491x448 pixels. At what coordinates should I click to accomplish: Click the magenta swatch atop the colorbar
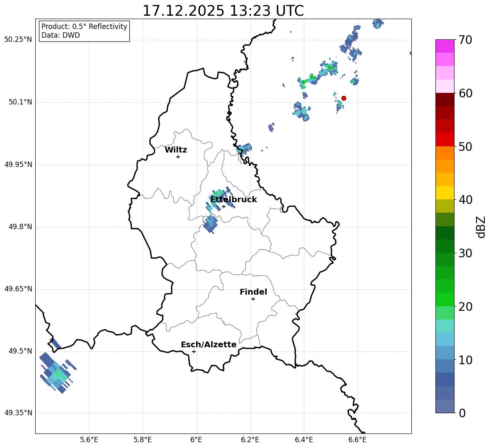click(x=445, y=46)
